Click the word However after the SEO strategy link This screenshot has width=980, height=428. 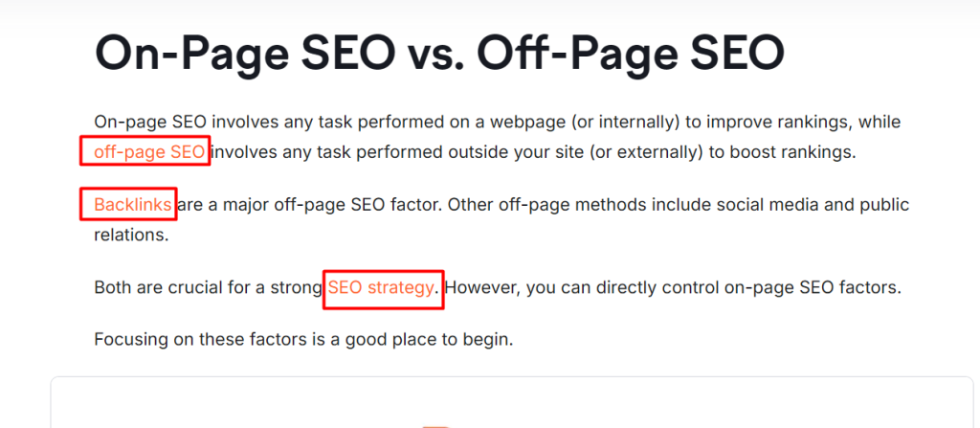[483, 287]
